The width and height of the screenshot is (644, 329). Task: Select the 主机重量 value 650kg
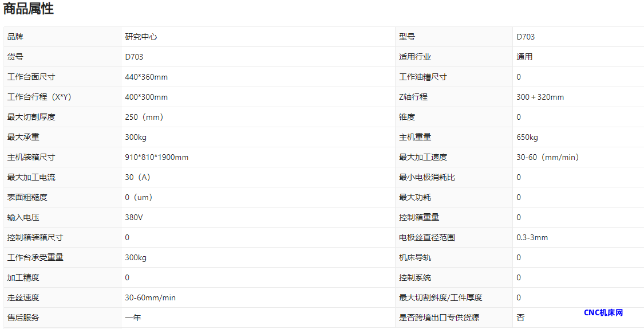[527, 137]
